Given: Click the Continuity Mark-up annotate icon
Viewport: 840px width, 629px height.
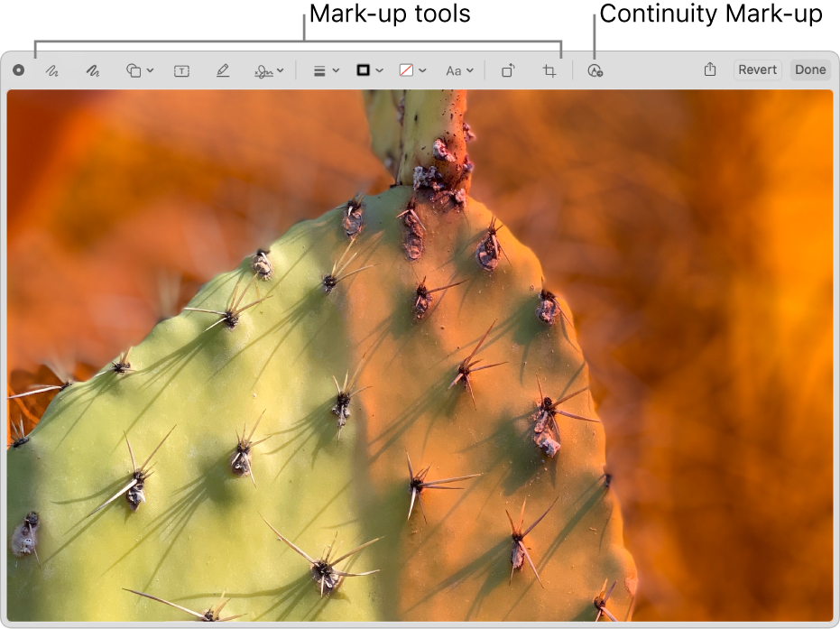Looking at the screenshot, I should pyautogui.click(x=595, y=70).
